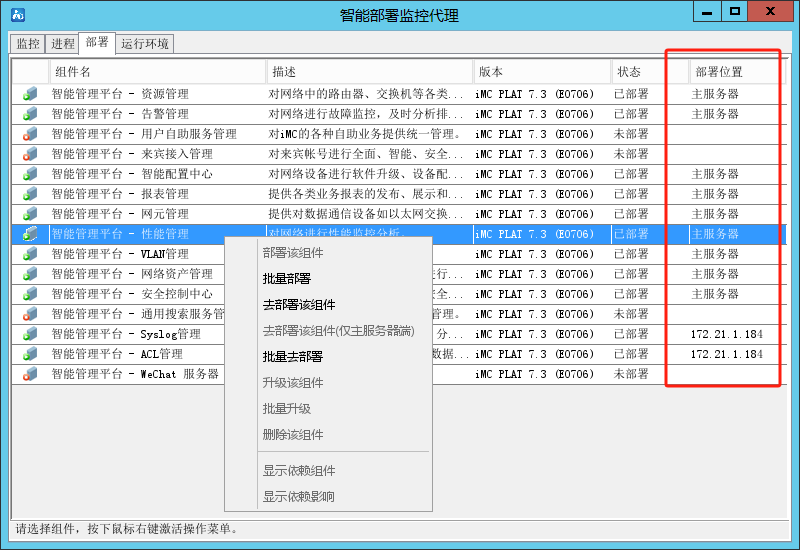Select row 智能管理平台 - 告警管理
The height and width of the screenshot is (550, 800).
pyautogui.click(x=398, y=114)
